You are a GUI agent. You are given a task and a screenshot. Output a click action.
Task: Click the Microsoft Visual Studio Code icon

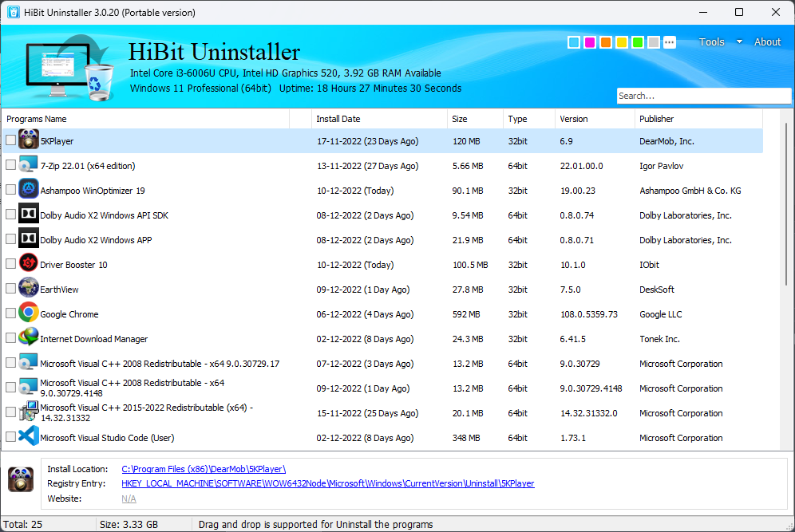coord(29,436)
